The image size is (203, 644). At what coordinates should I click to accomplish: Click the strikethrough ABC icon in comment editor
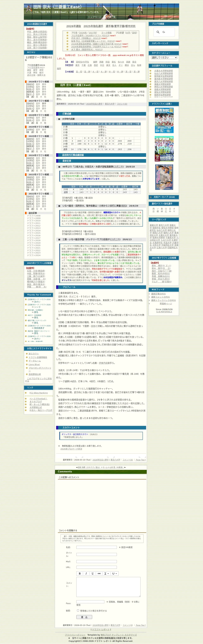99,574
